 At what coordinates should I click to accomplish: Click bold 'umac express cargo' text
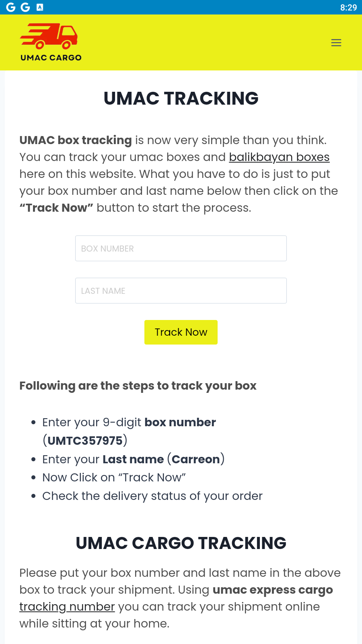coord(273,590)
